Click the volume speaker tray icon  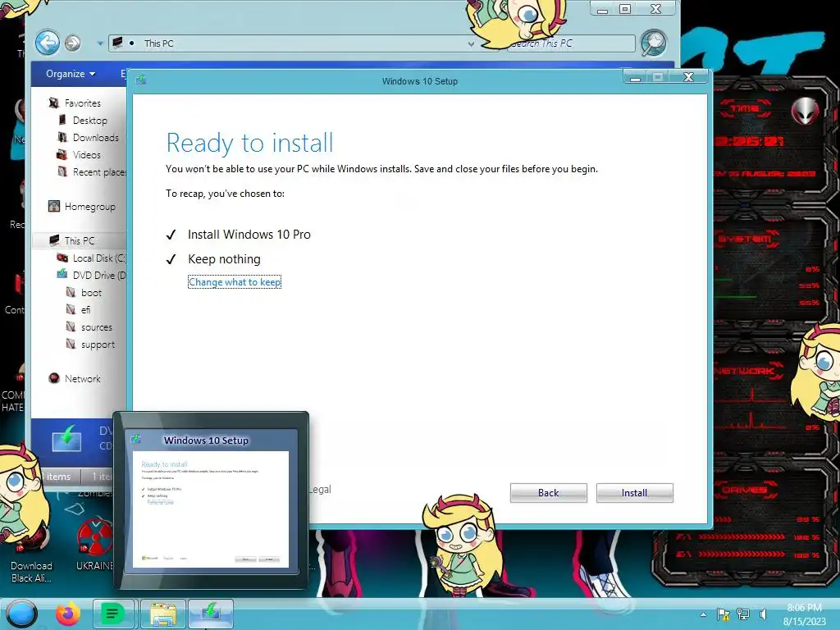click(x=763, y=614)
